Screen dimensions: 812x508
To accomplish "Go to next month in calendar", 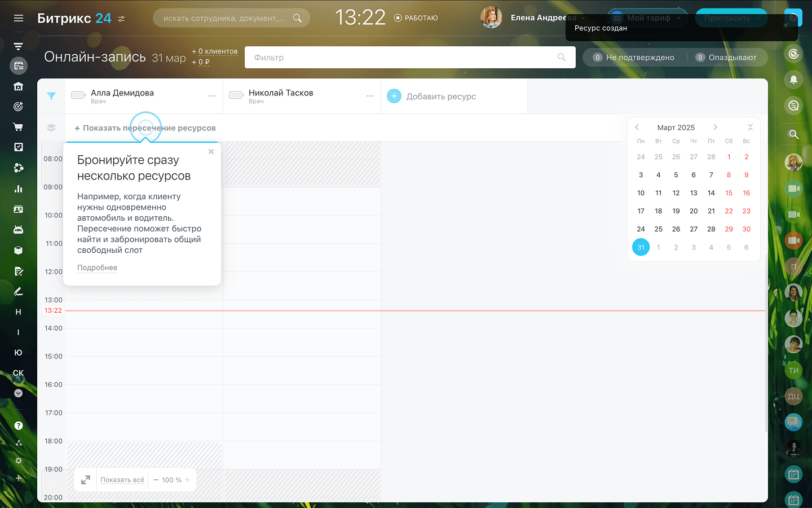I will pyautogui.click(x=715, y=128).
